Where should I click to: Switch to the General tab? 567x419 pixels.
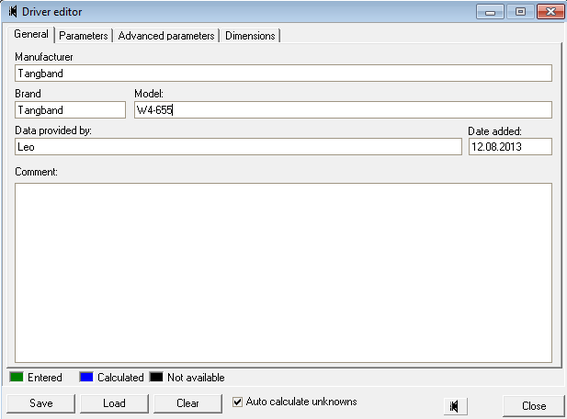(x=31, y=34)
